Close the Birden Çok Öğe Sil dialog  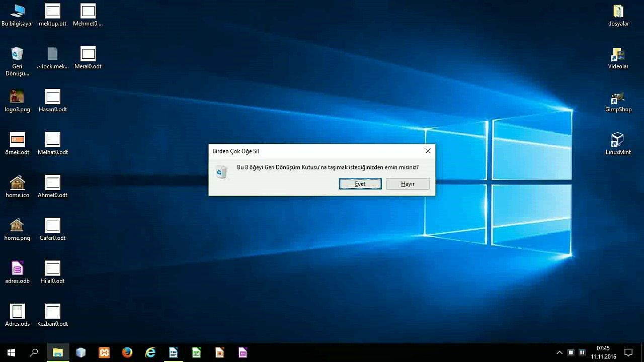pyautogui.click(x=428, y=151)
